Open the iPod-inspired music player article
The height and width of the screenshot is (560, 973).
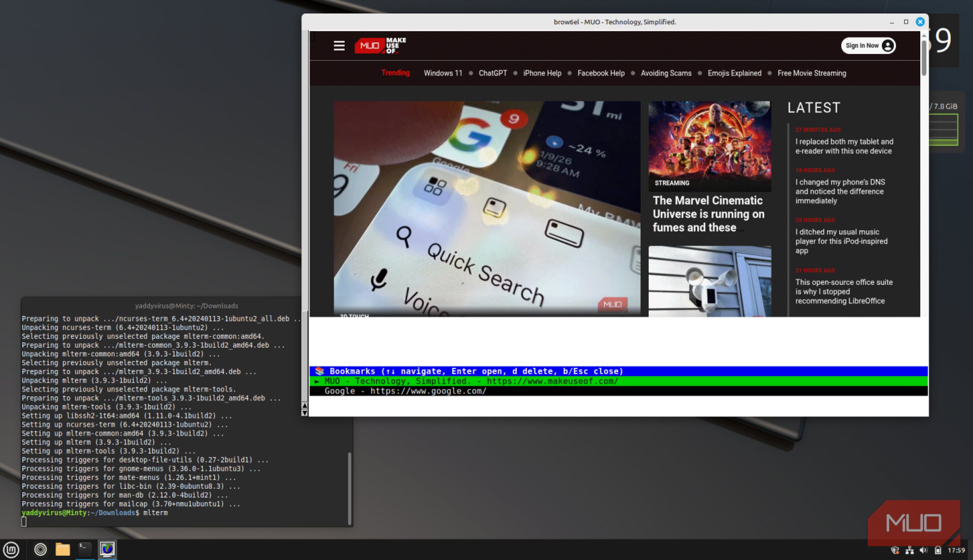coord(841,241)
